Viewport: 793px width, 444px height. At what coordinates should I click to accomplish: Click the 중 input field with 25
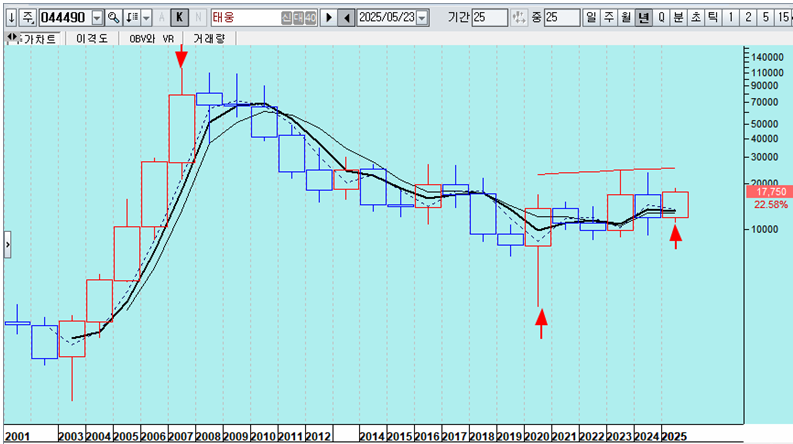pyautogui.click(x=562, y=18)
